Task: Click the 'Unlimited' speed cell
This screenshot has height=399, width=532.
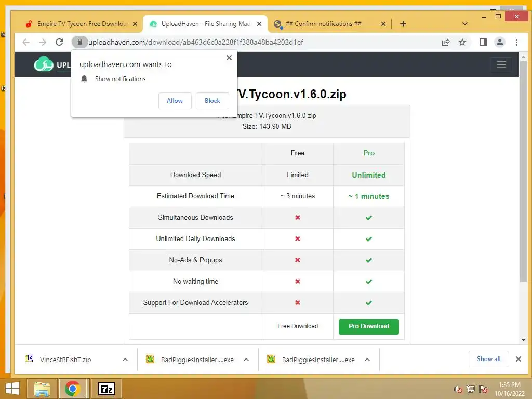Action: (x=369, y=175)
